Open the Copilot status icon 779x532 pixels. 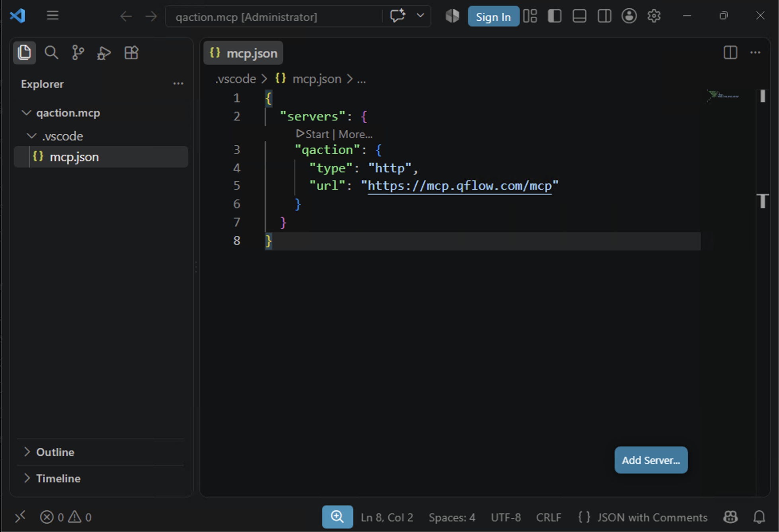(730, 517)
